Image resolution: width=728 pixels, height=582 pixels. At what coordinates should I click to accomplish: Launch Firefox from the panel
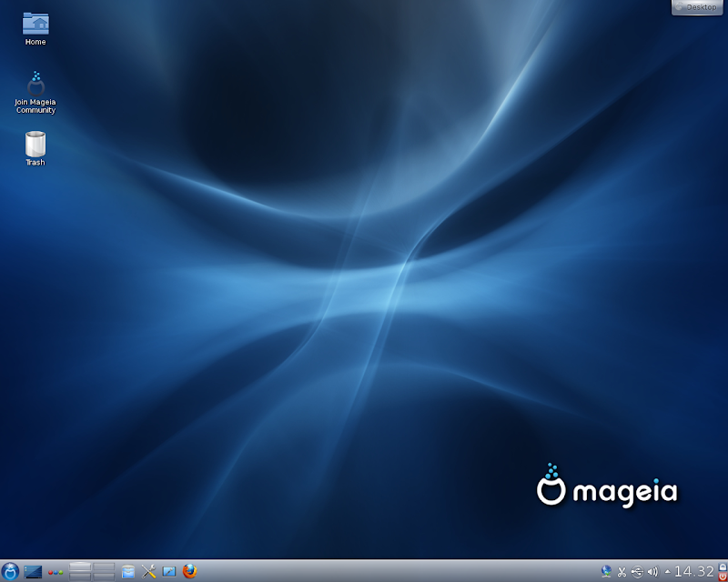189,571
